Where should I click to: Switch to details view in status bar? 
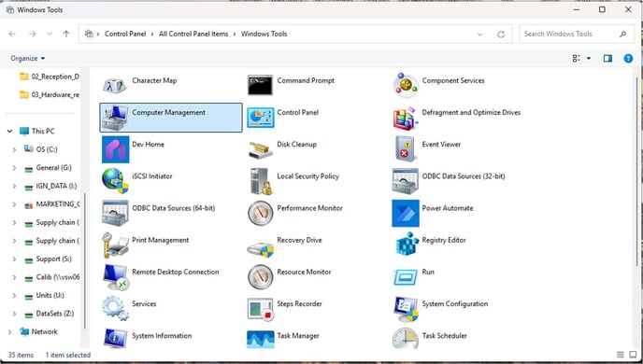(621, 355)
